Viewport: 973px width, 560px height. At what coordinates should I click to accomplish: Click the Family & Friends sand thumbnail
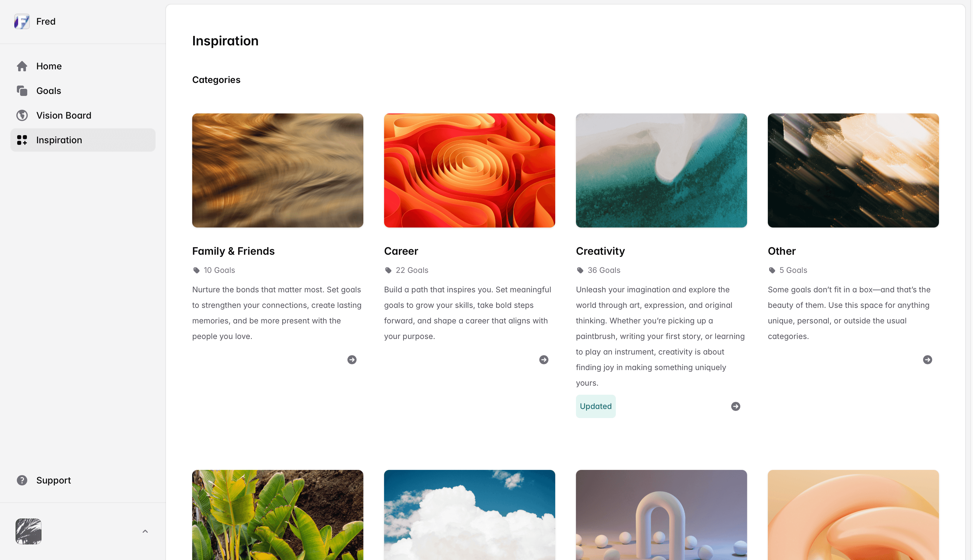pos(278,170)
